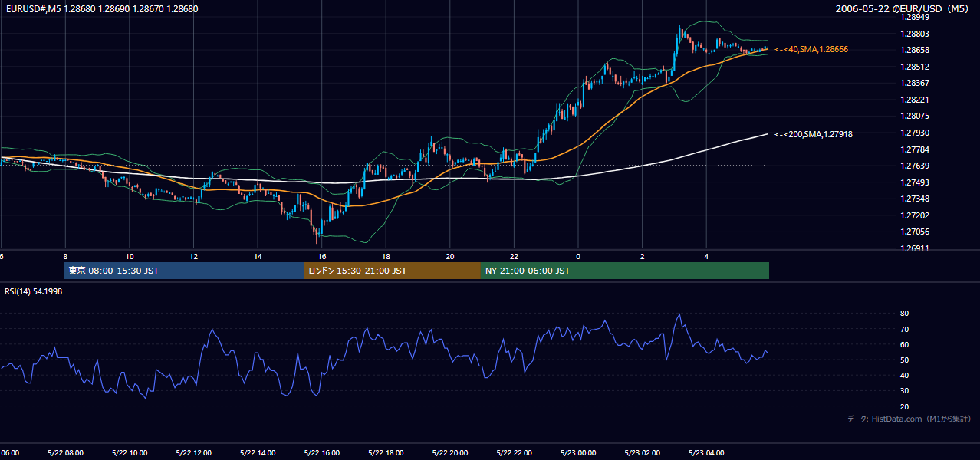
Task: Click hour tick 22 under the price chart
Action: [515, 257]
